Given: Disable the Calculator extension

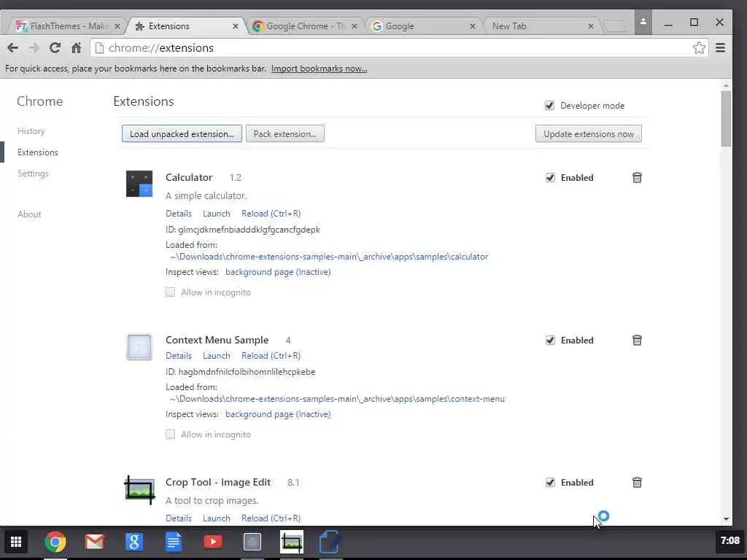Looking at the screenshot, I should coord(550,178).
